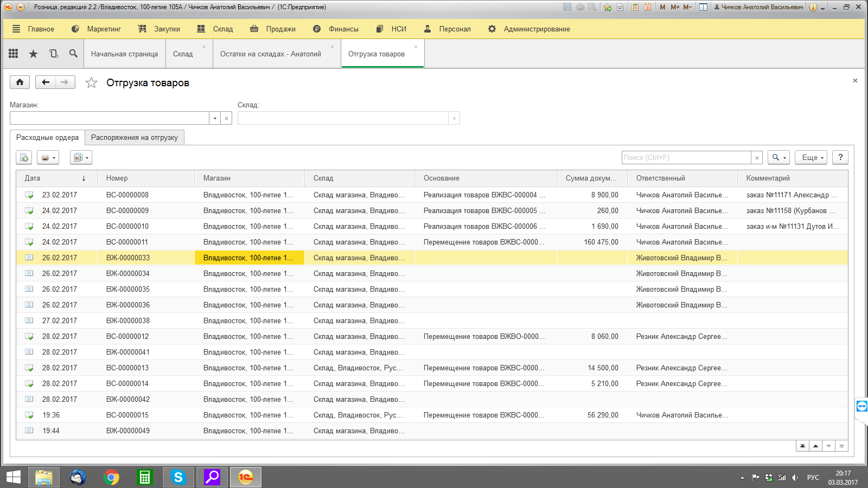Open the history icon in the tools panel
The image size is (868, 488).
(53, 54)
